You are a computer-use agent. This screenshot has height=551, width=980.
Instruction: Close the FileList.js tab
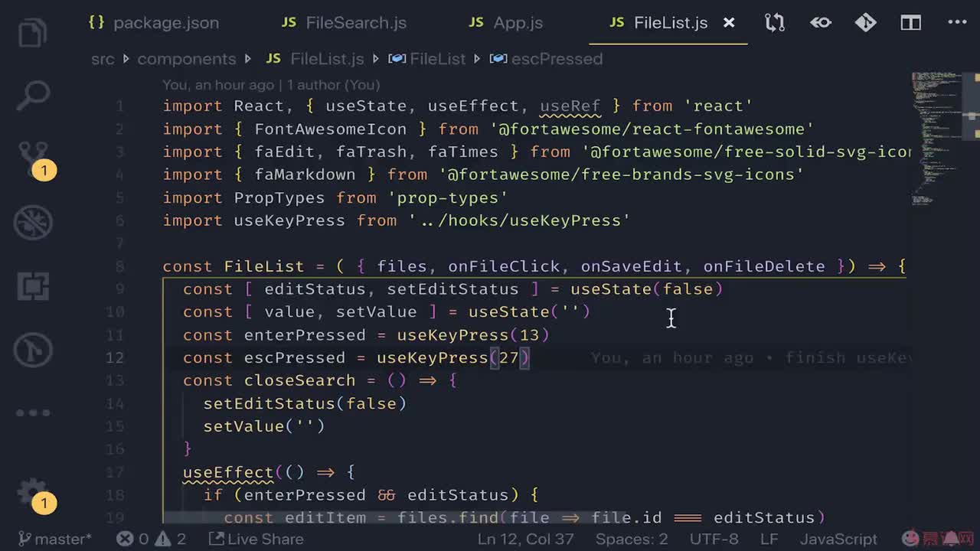(x=729, y=23)
